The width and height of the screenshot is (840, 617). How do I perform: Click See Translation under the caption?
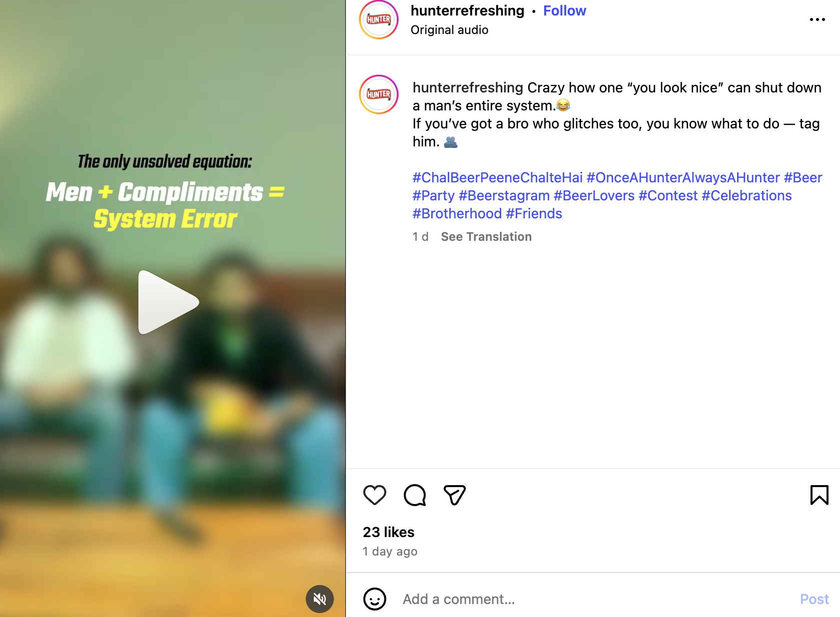pyautogui.click(x=486, y=237)
